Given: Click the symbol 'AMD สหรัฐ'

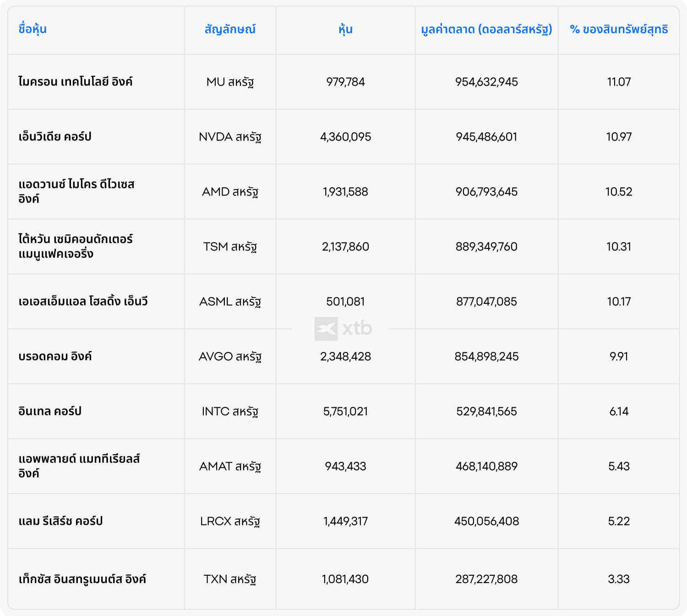Looking at the screenshot, I should coord(230,192).
